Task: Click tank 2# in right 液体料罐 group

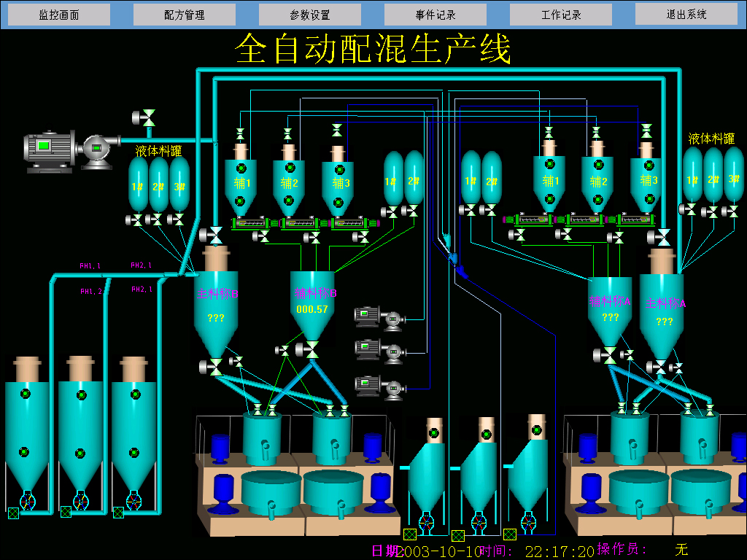Action: 713,177
